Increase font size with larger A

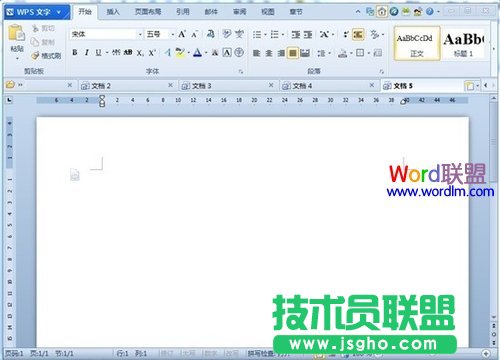coord(182,34)
